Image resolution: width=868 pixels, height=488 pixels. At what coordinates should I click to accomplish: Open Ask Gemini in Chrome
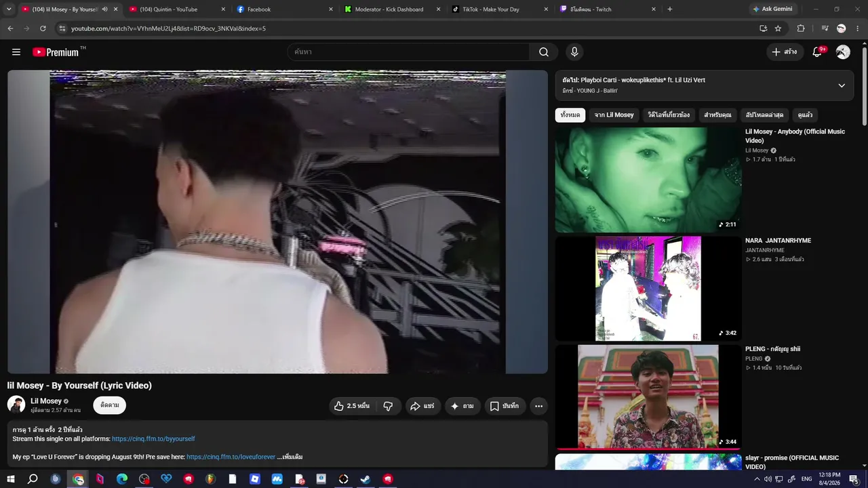click(772, 9)
